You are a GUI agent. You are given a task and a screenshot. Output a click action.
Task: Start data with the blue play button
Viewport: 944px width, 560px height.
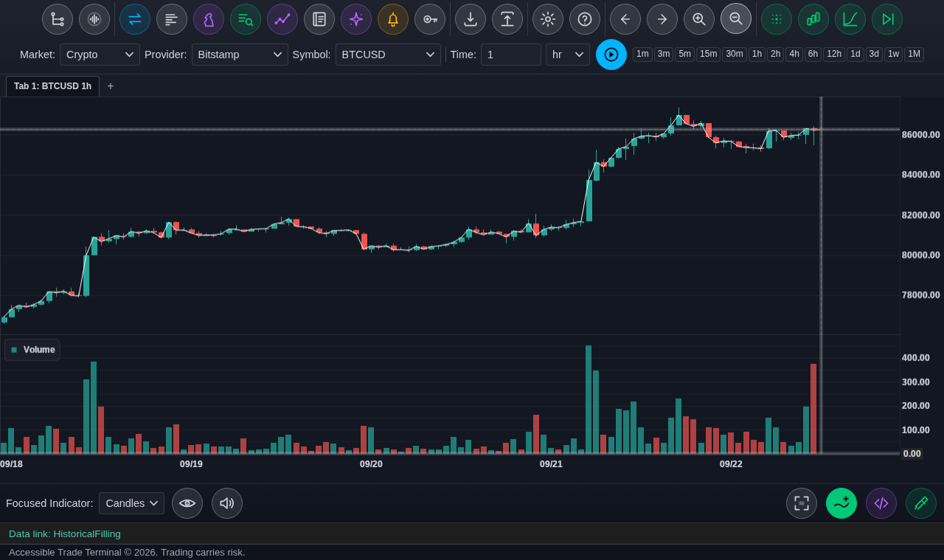611,55
